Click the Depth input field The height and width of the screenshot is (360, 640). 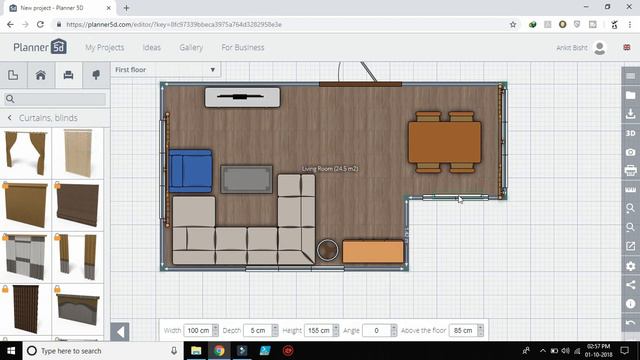pos(258,330)
